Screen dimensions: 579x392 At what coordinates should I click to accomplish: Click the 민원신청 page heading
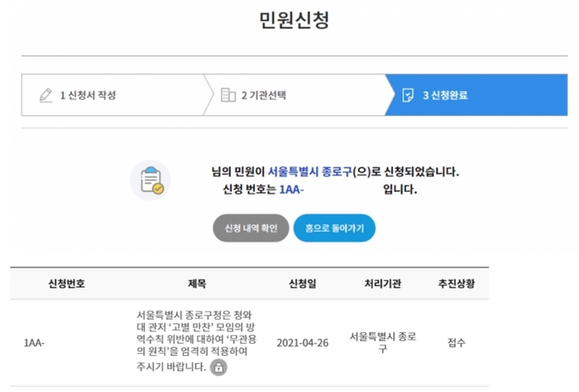tap(294, 20)
